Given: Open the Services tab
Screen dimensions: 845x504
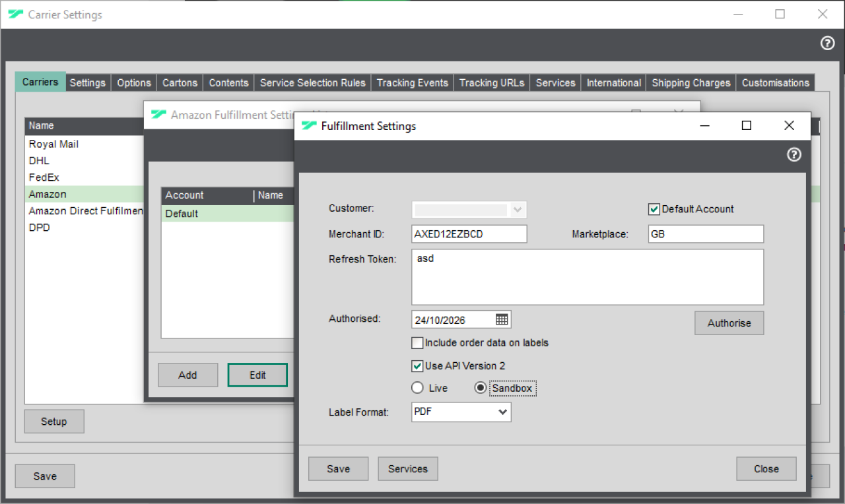Looking at the screenshot, I should pyautogui.click(x=555, y=82).
